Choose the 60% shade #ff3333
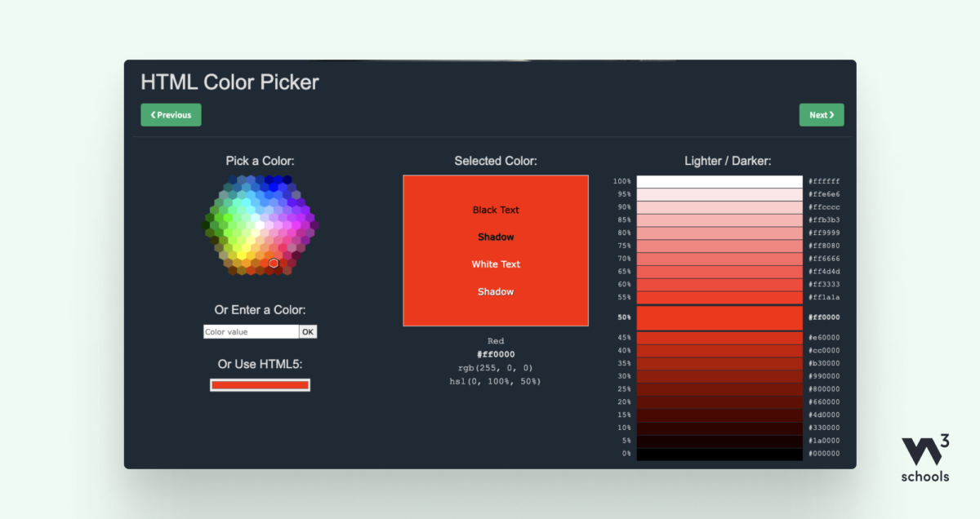980x519 pixels. click(x=719, y=284)
